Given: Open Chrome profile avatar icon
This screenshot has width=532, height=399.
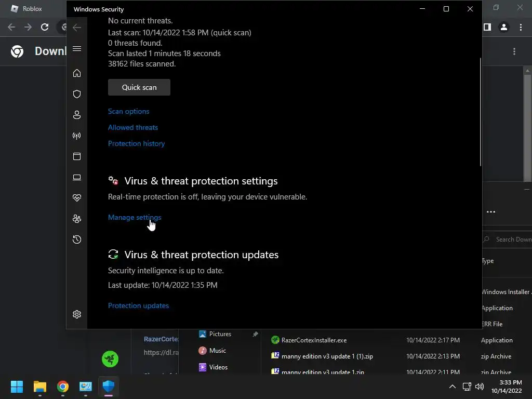Looking at the screenshot, I should 504,27.
